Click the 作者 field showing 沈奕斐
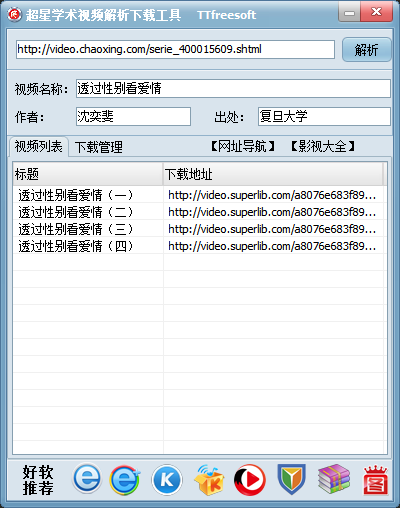The image size is (400, 508). coord(133,116)
